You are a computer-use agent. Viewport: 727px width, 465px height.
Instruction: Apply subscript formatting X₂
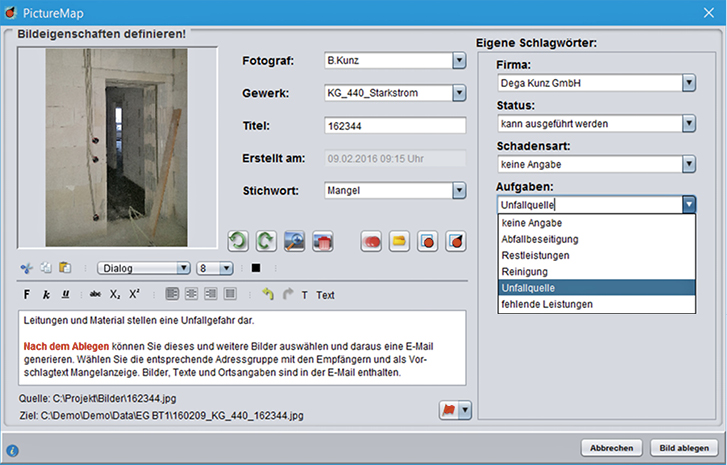(x=115, y=295)
